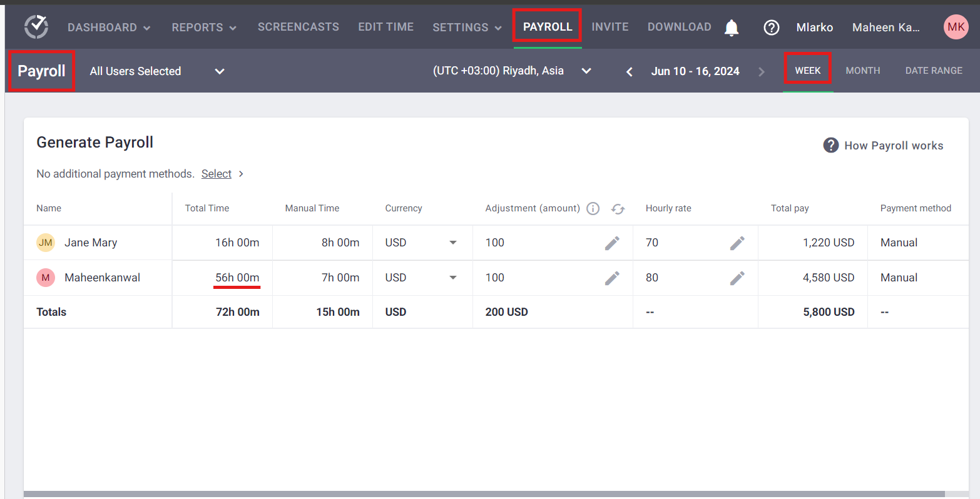Click the Name column header

[49, 208]
